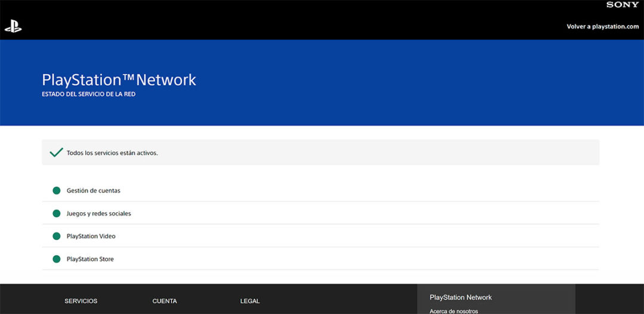Click the green checkmark status icon
This screenshot has width=644, height=314.
tap(56, 153)
